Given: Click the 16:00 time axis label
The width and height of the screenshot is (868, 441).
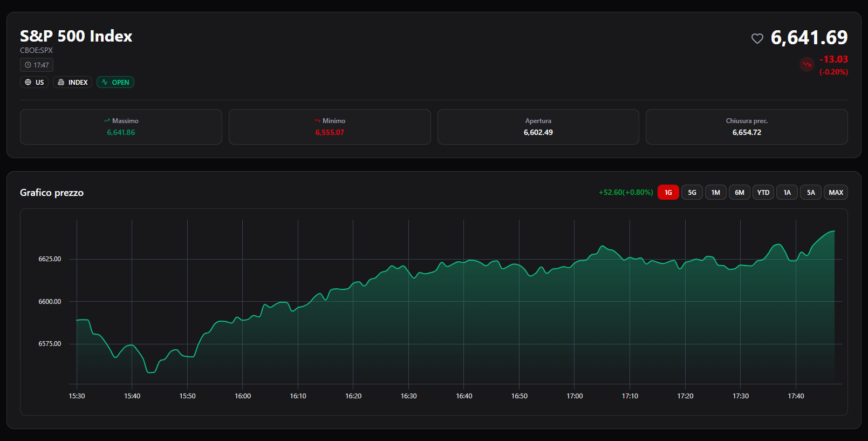Looking at the screenshot, I should (243, 396).
